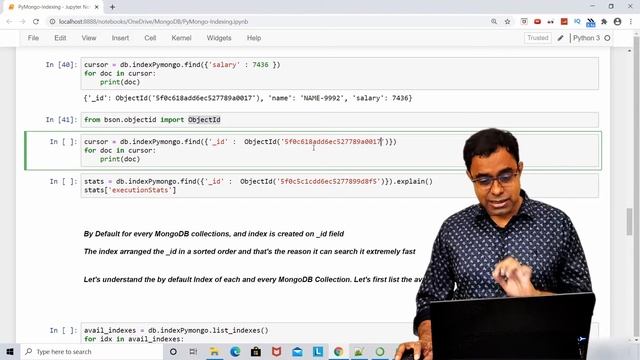Open the Edit menu
Screen dimensions: 640x360
60,38
